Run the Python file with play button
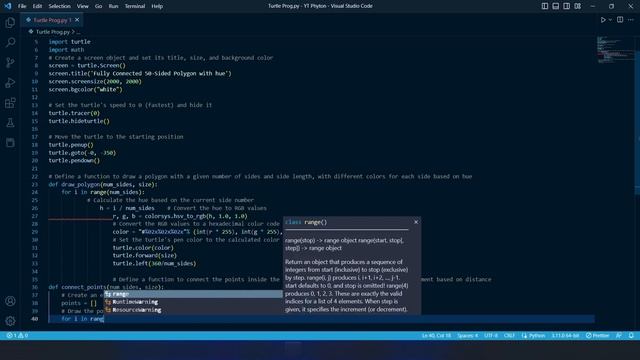The width and height of the screenshot is (640, 360). coord(603,20)
